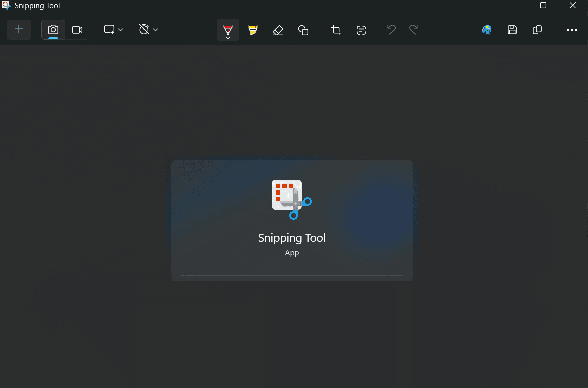Undo the last edit
The height and width of the screenshot is (388, 588).
point(391,29)
